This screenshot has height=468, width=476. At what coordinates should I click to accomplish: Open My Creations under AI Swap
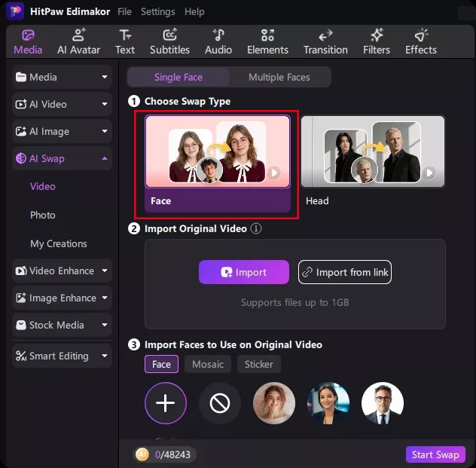pos(59,243)
